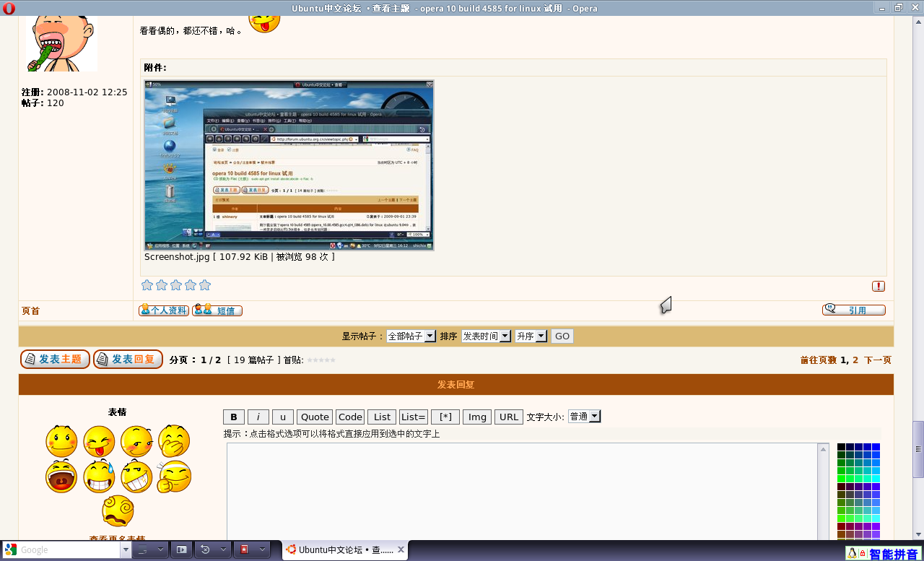
Task: Open the 文字大小 font size dropdown
Action: pos(585,417)
